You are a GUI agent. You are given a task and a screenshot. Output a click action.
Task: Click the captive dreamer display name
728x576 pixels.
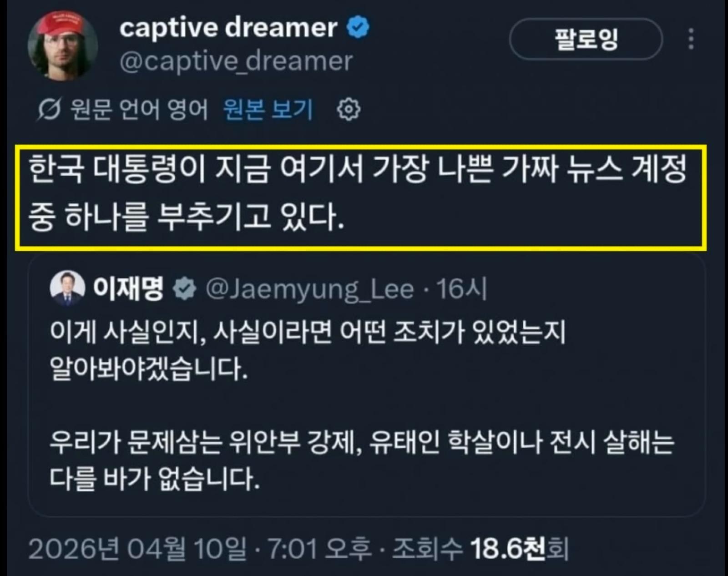point(228,28)
